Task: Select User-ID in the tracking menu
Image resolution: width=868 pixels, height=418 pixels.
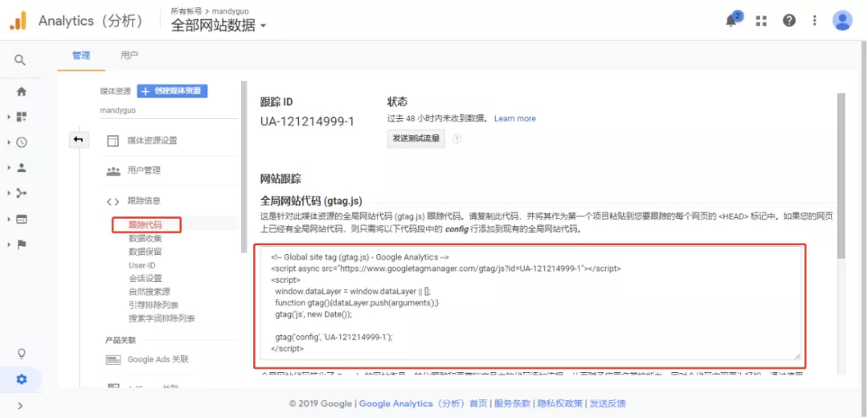Action: point(142,265)
